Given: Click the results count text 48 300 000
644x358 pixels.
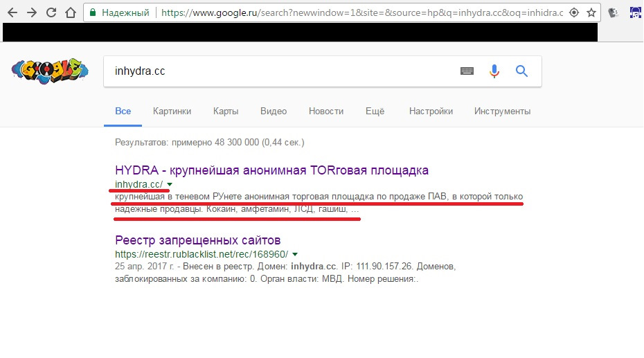Looking at the screenshot, I should click(209, 143).
